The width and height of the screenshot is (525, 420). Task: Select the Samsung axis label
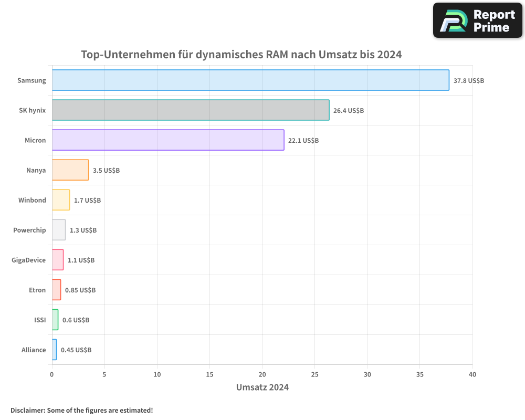point(31,80)
